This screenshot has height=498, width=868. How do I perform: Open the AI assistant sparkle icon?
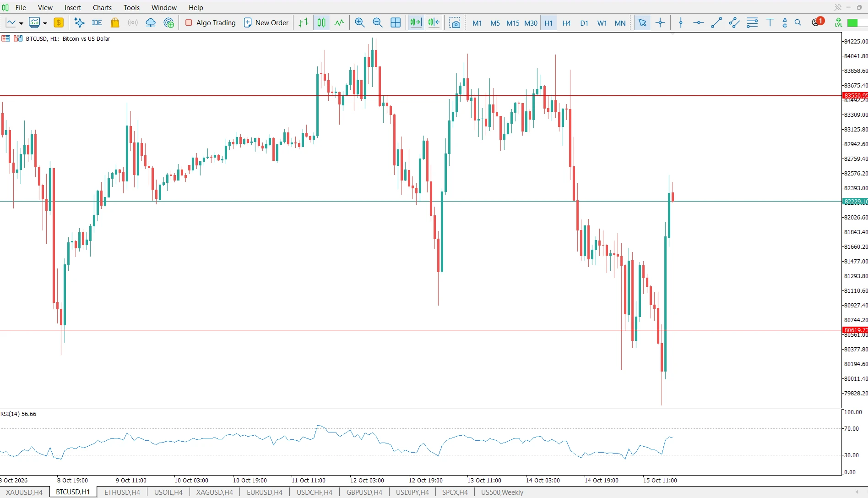[79, 22]
